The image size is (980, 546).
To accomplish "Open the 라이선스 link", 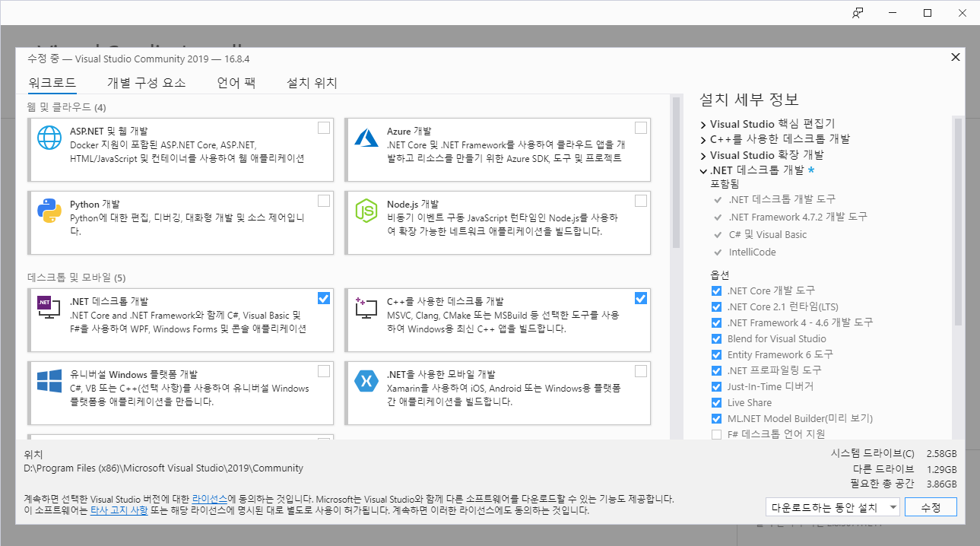I will point(209,499).
